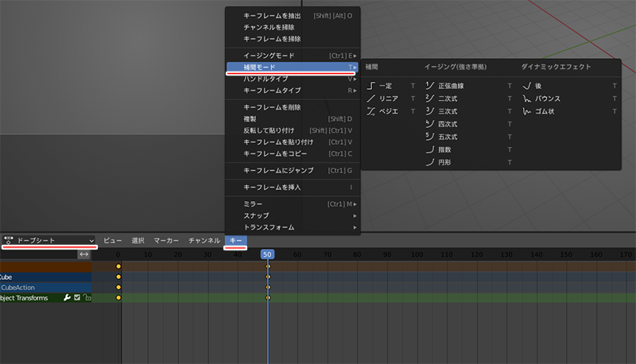The image size is (636, 364).
Task: Click the frame 50 playhead marker
Action: pyautogui.click(x=268, y=254)
